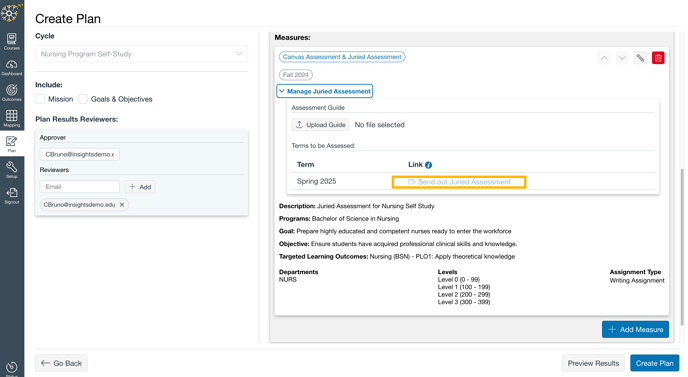688x377 pixels.
Task: Move measure up with chevron arrow
Action: 604,58
